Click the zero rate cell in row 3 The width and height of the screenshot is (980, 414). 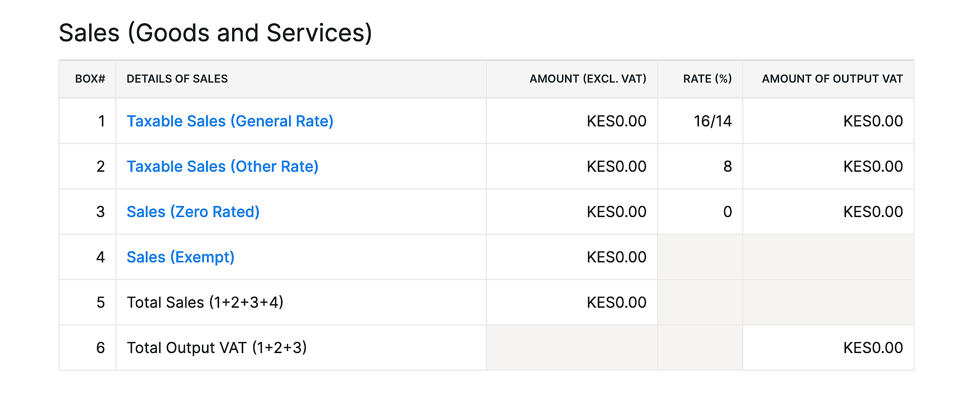coord(727,212)
